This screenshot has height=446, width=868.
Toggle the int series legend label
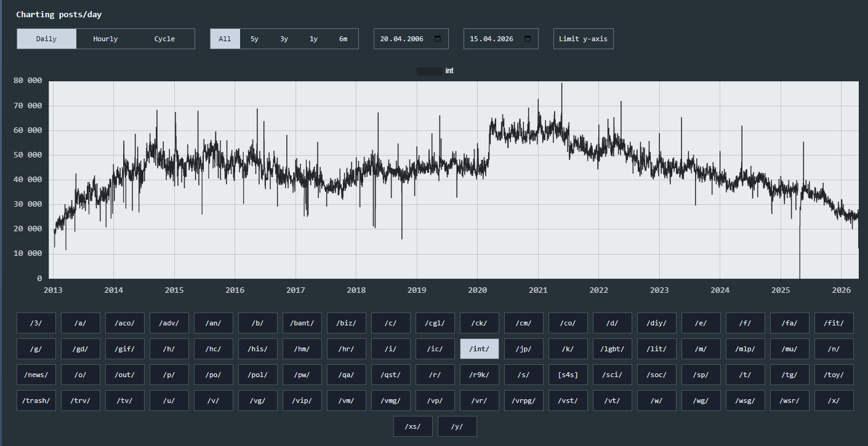click(449, 71)
